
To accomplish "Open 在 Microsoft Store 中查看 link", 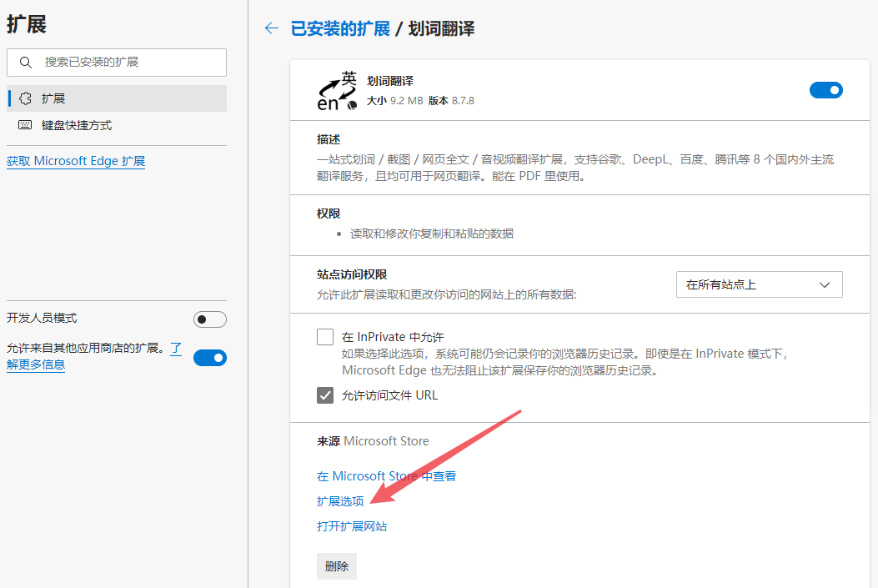I will click(x=386, y=476).
